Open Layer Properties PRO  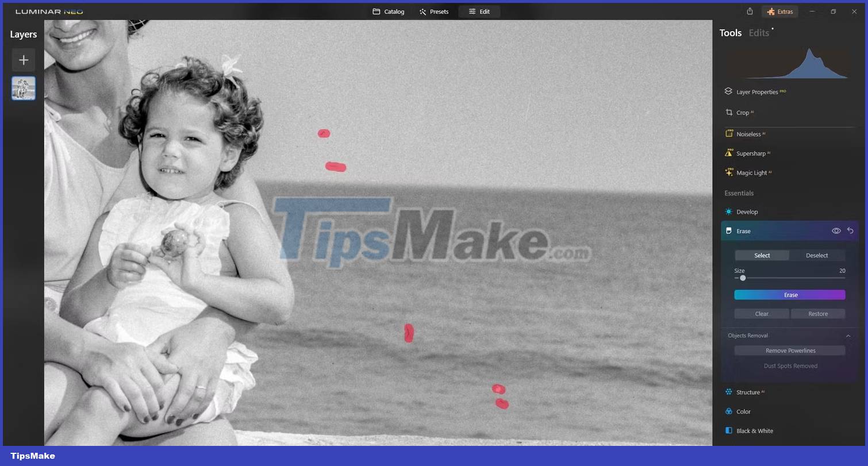pos(756,91)
